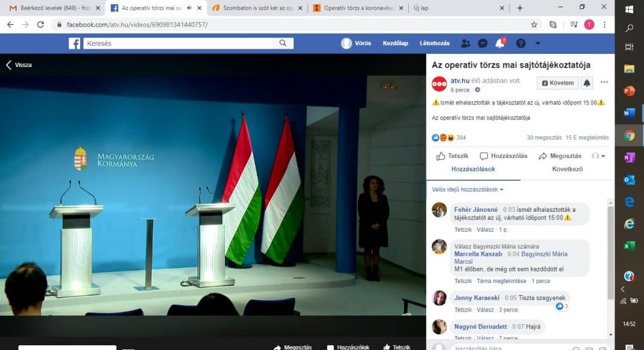This screenshot has width=644, height=350.
Task: Open Facebook help question mark icon
Action: coord(521,43)
